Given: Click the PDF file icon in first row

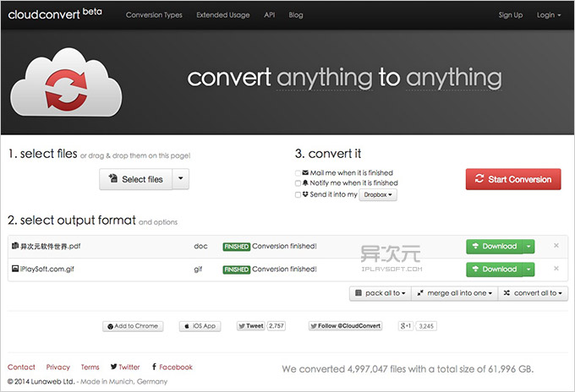Looking at the screenshot, I should (x=15, y=246).
